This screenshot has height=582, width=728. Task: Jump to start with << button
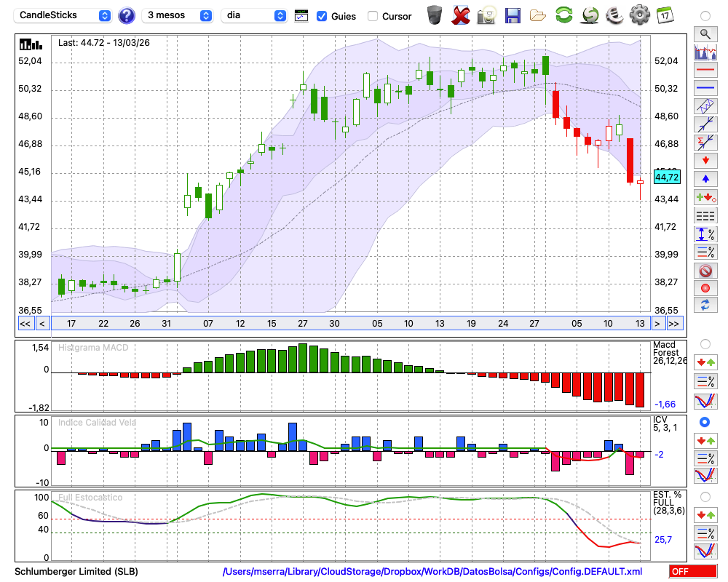tap(25, 324)
